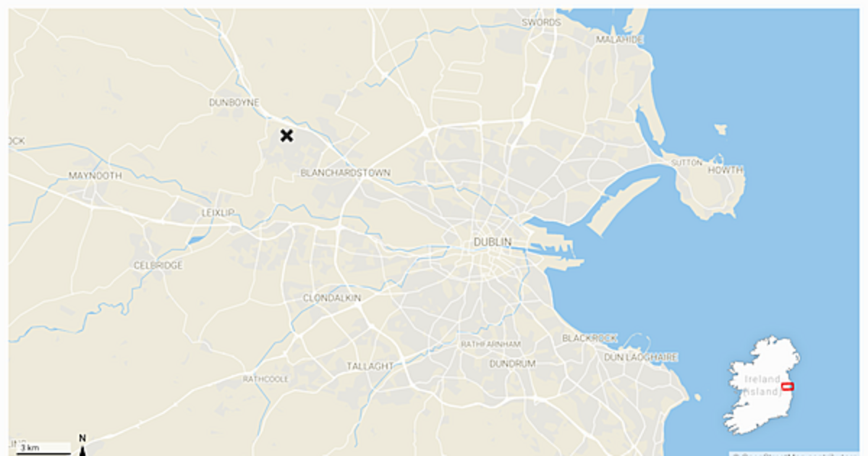
Task: Click the DUNBOYNE town label
Action: pyautogui.click(x=234, y=103)
